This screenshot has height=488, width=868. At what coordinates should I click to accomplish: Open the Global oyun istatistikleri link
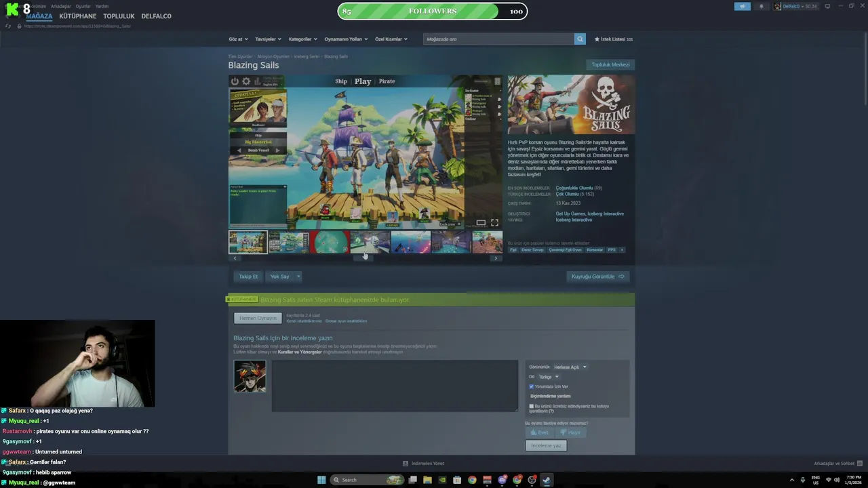click(346, 321)
